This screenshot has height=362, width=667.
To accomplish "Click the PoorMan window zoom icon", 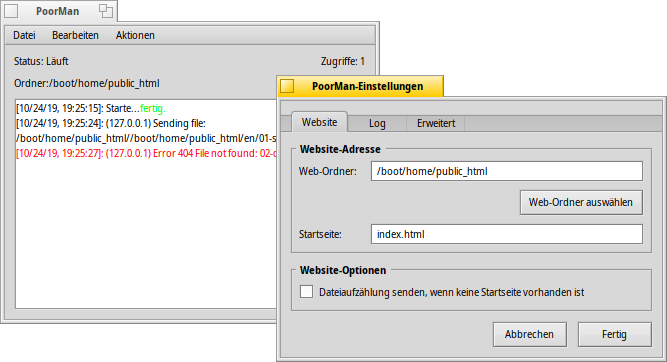I will [x=106, y=11].
